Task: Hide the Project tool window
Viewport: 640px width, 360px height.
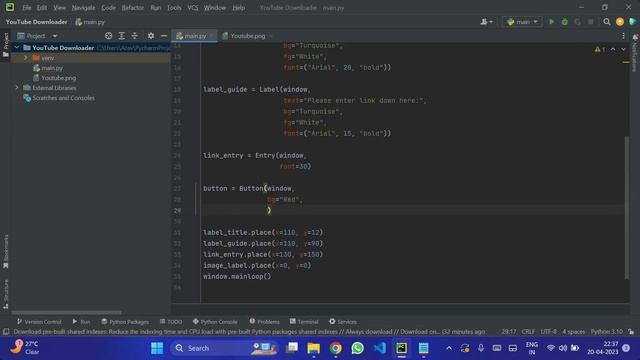Action: (164, 36)
